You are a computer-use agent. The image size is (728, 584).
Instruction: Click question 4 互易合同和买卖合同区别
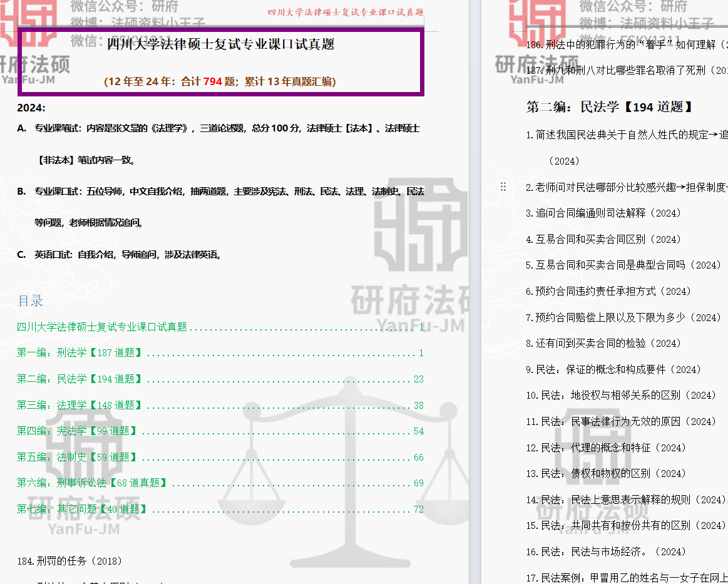603,239
